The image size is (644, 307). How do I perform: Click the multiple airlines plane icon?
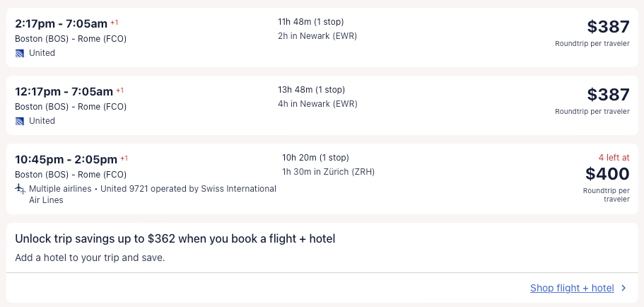20,189
